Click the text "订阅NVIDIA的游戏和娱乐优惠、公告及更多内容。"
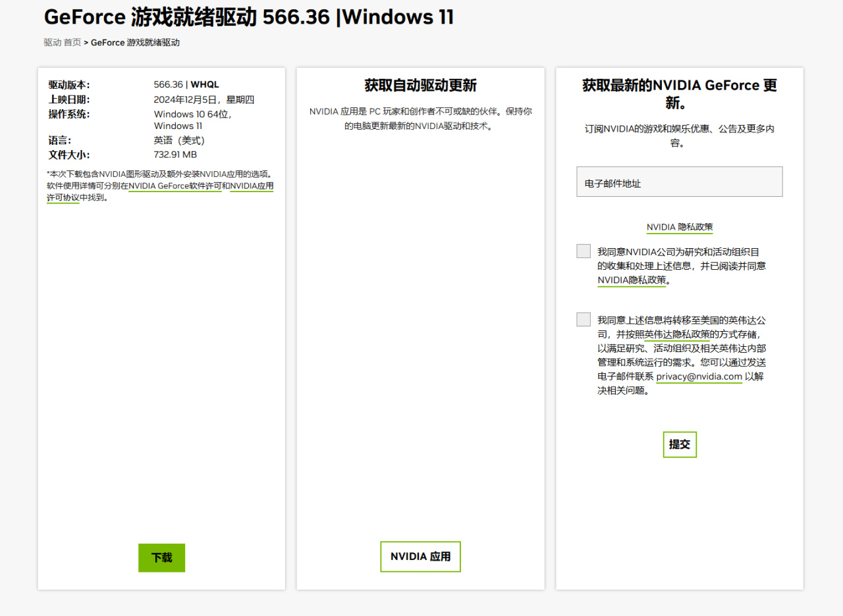This screenshot has width=843, height=616. (x=680, y=136)
